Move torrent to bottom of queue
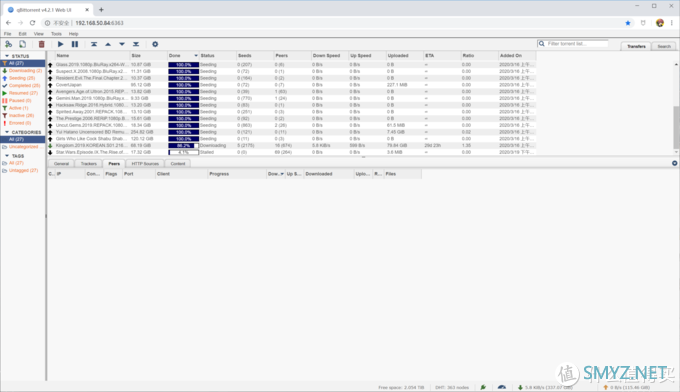This screenshot has width=680, height=392. click(136, 44)
